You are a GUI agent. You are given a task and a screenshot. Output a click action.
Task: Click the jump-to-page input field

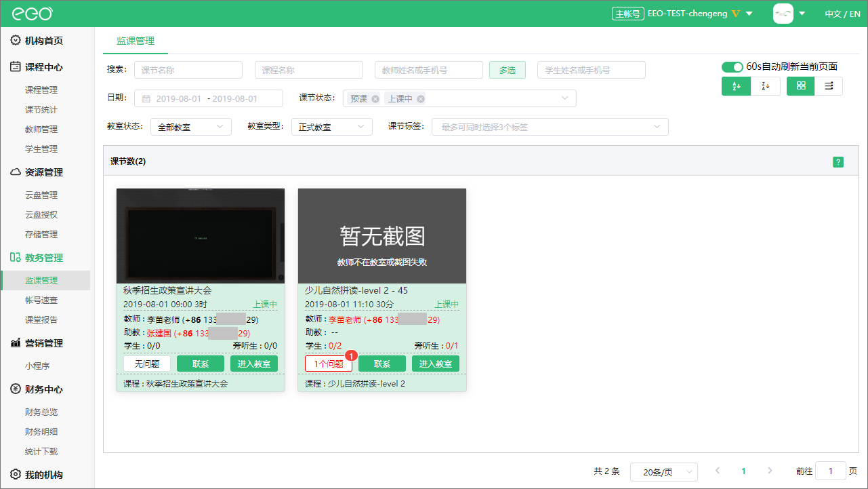[831, 471]
